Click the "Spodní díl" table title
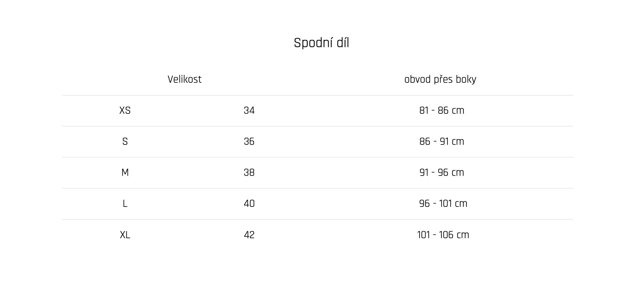 coord(321,43)
